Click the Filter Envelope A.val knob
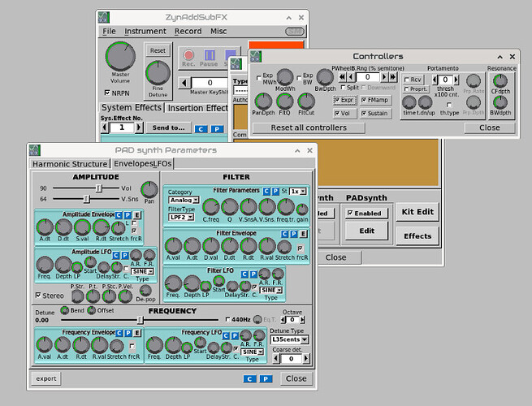Viewport: 532px width, 406px height. [x=173, y=246]
